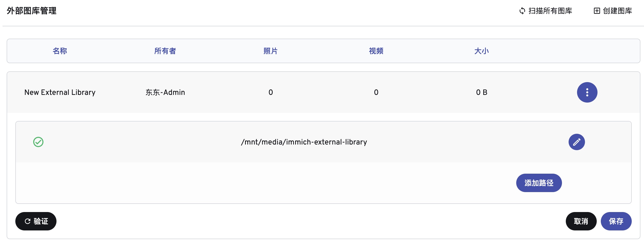This screenshot has width=644, height=244.
Task: Click the 外部图库管理 page title
Action: pyautogui.click(x=31, y=11)
